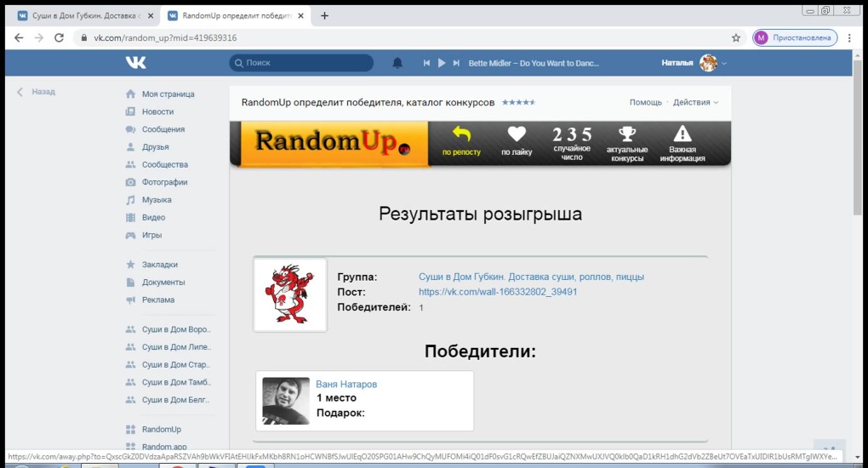This screenshot has width=868, height=468.
Task: Play the Bette Midler track
Action: click(441, 63)
